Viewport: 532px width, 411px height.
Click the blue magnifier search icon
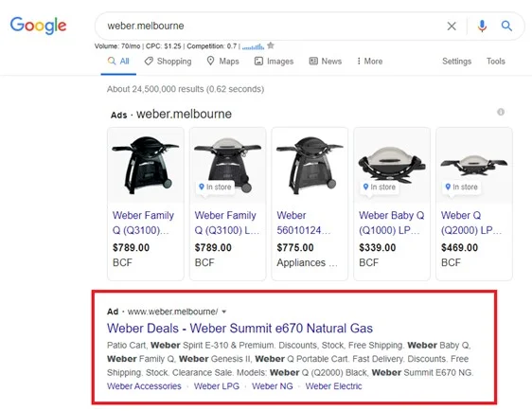click(506, 26)
